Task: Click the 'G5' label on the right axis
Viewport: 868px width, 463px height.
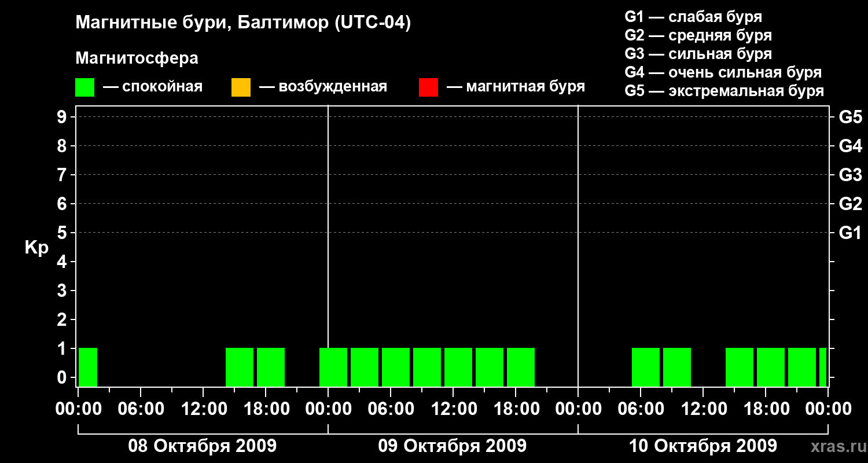Action: coord(850,117)
